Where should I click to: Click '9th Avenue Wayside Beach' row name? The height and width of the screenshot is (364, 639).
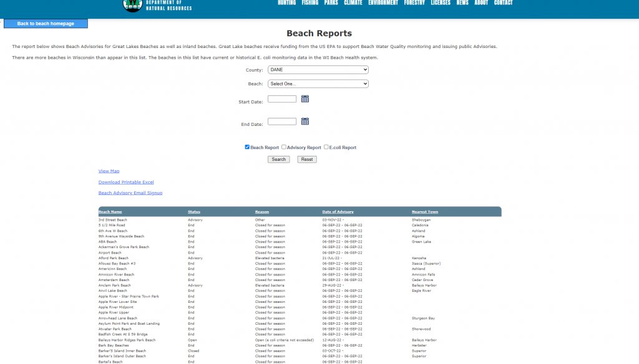point(121,236)
